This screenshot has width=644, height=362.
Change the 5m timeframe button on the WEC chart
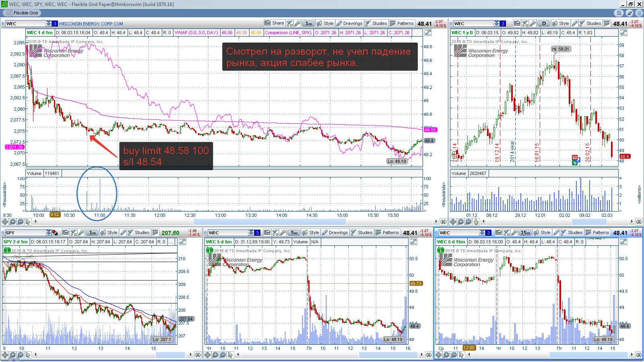point(294,232)
